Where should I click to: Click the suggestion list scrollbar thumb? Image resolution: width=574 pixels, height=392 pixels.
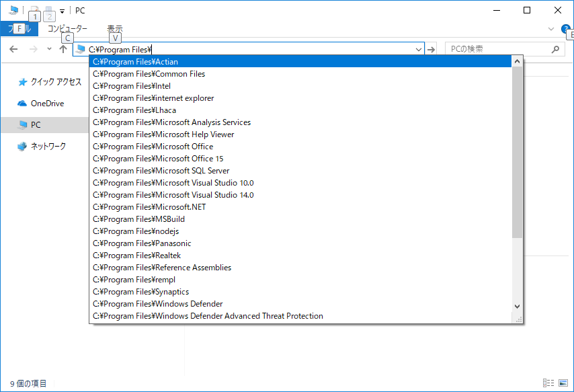[x=517, y=153]
